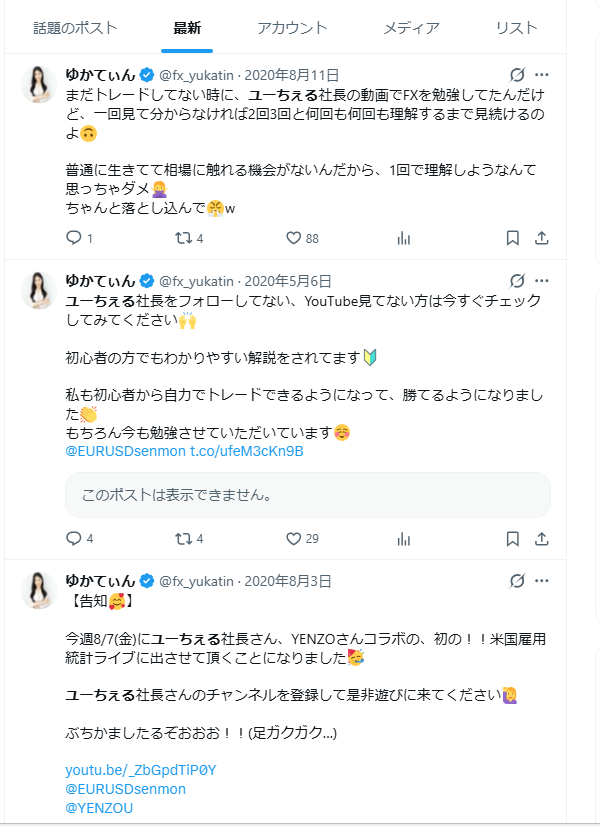
Task: Like the August 3 post
Action: coord(294,822)
